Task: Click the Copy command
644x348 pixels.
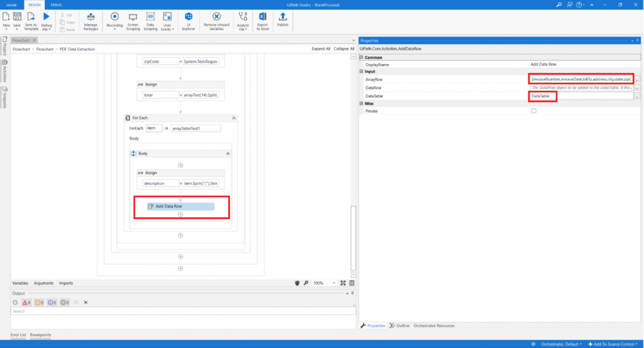Action: pos(67,23)
